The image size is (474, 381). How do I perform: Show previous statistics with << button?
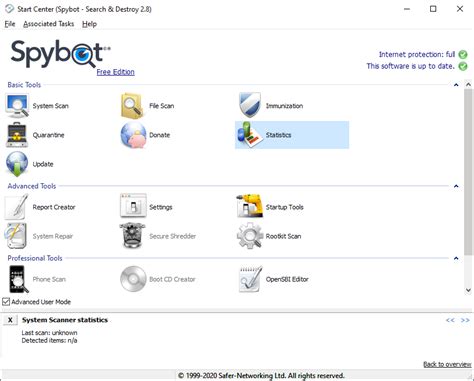point(450,320)
